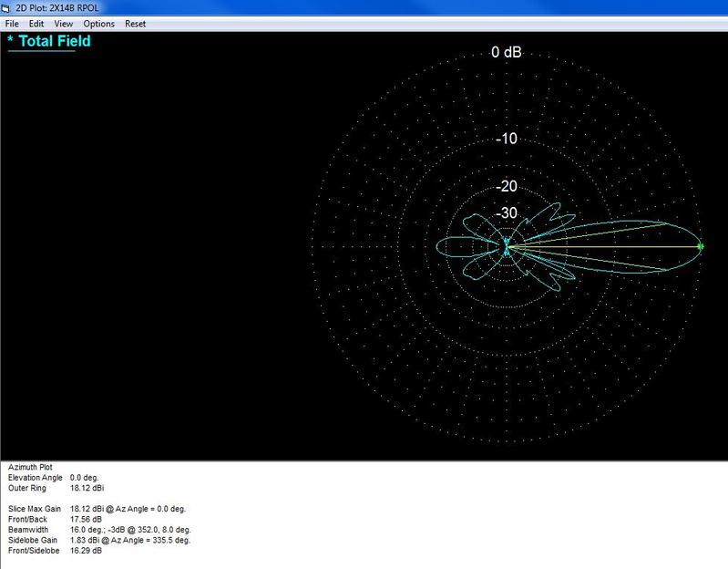Click the Front/Back 17.56 dB value
The image size is (728, 569).
pyautogui.click(x=86, y=519)
